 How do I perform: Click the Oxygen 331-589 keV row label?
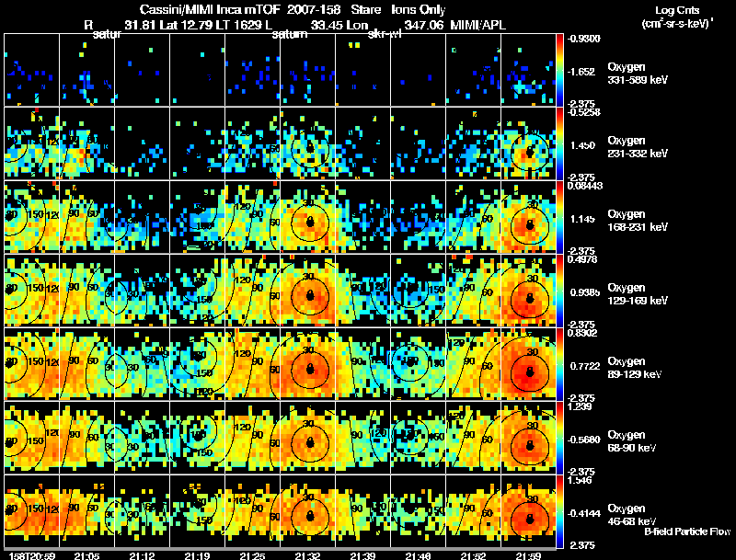click(638, 74)
